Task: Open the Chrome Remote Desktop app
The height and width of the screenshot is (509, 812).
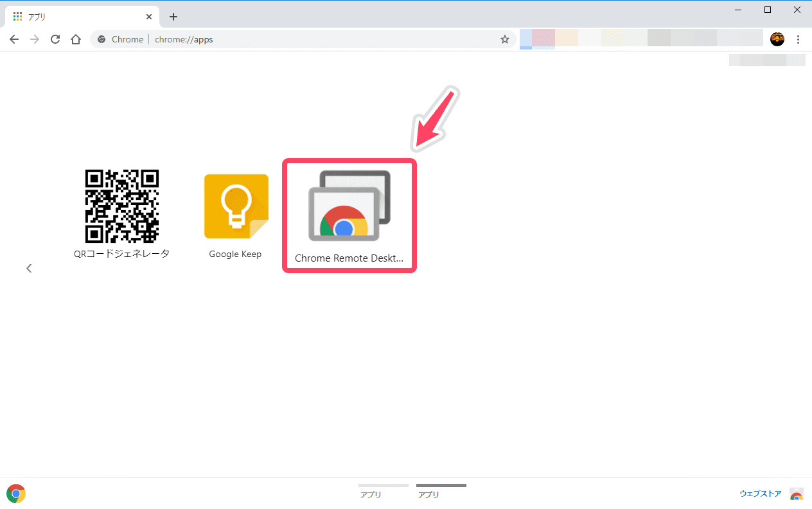Action: (349, 206)
